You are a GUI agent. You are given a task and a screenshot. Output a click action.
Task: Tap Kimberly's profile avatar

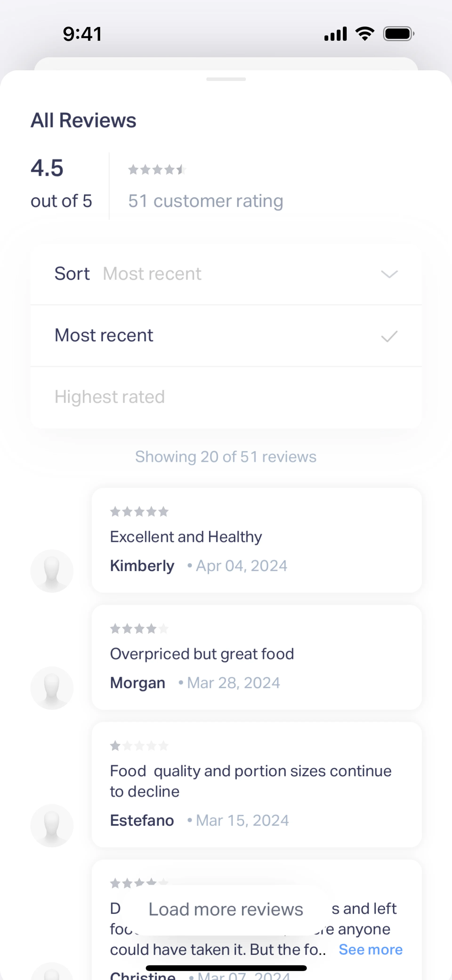[x=52, y=571]
